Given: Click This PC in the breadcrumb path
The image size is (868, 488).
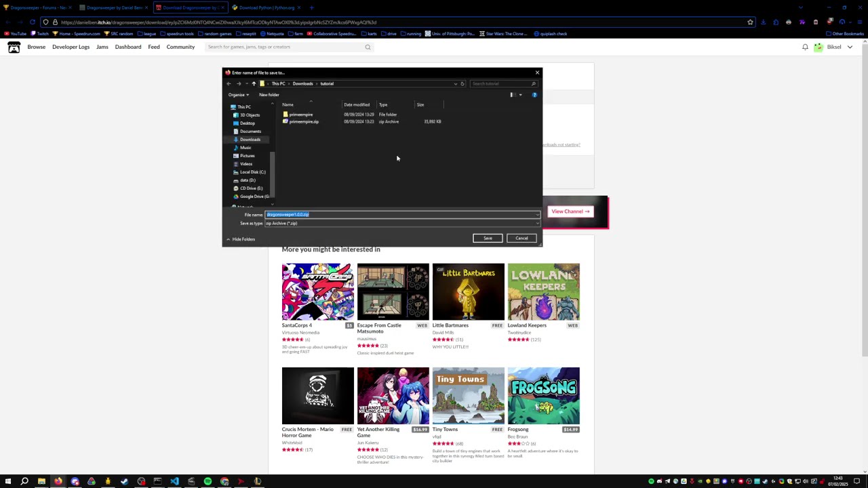Looking at the screenshot, I should point(278,83).
